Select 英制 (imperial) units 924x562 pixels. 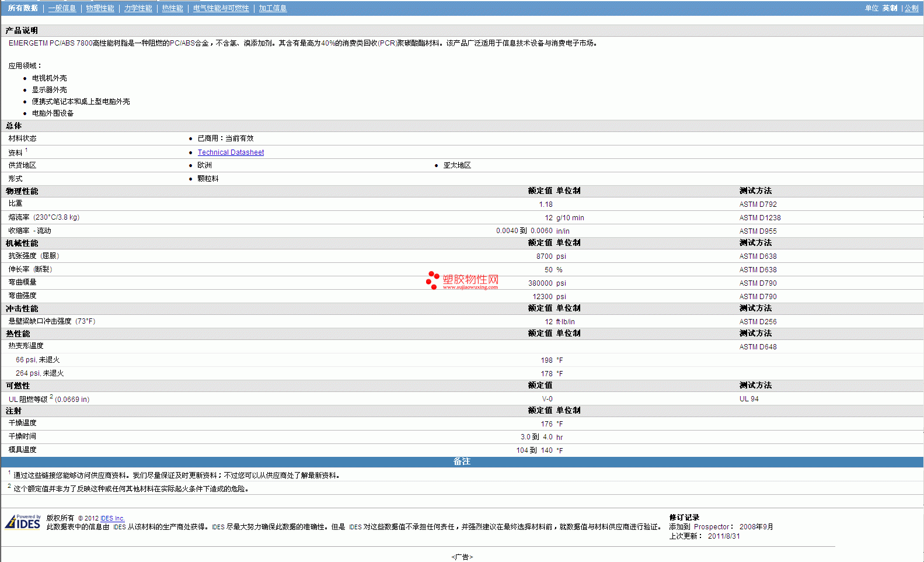[x=890, y=8]
